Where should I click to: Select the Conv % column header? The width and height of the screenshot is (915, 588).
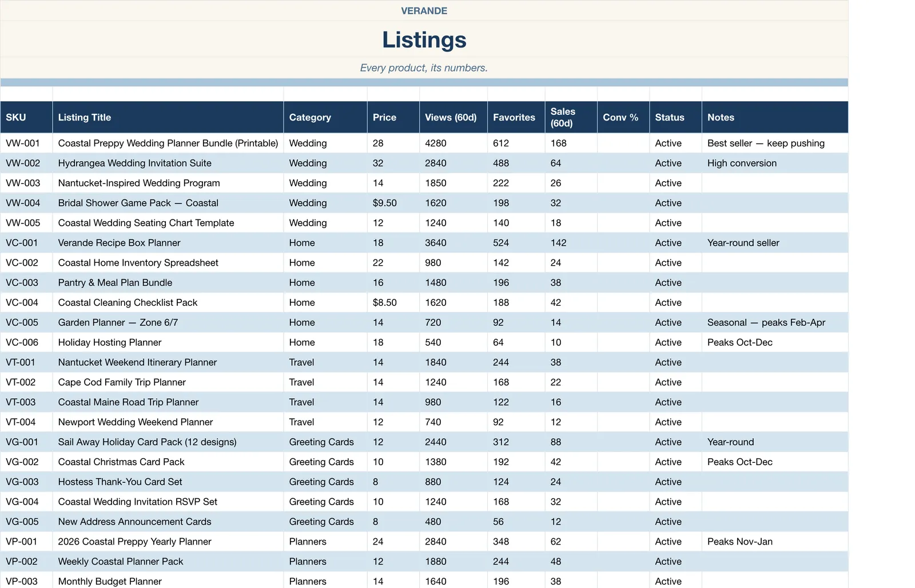pyautogui.click(x=623, y=117)
